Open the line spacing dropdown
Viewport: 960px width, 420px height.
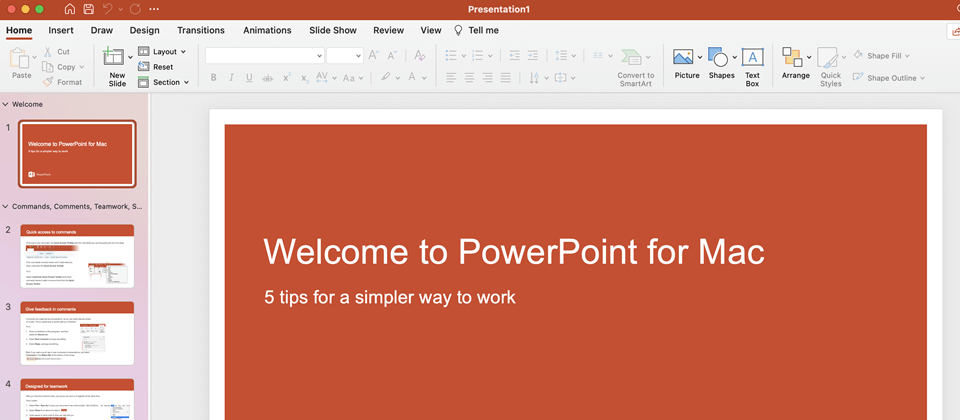(565, 56)
